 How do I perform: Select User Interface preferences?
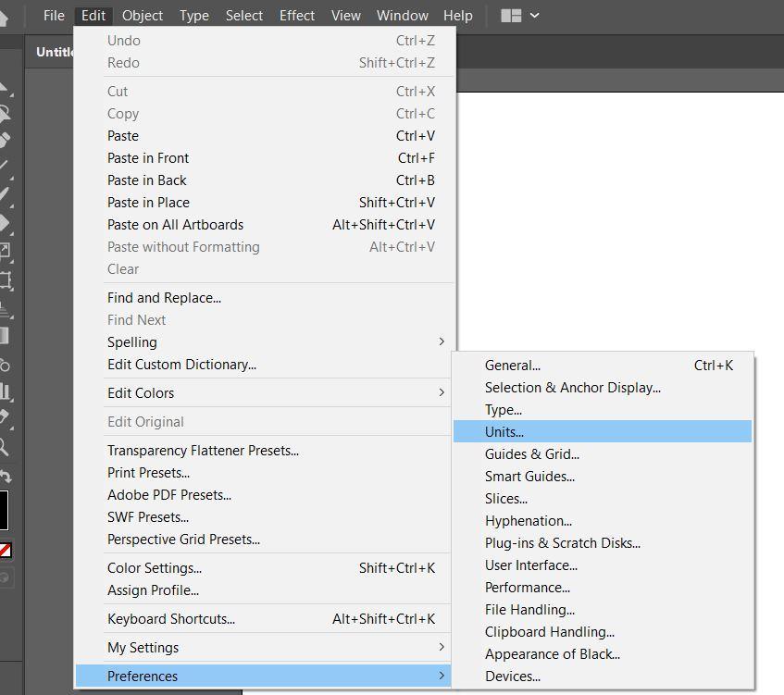[x=530, y=565]
